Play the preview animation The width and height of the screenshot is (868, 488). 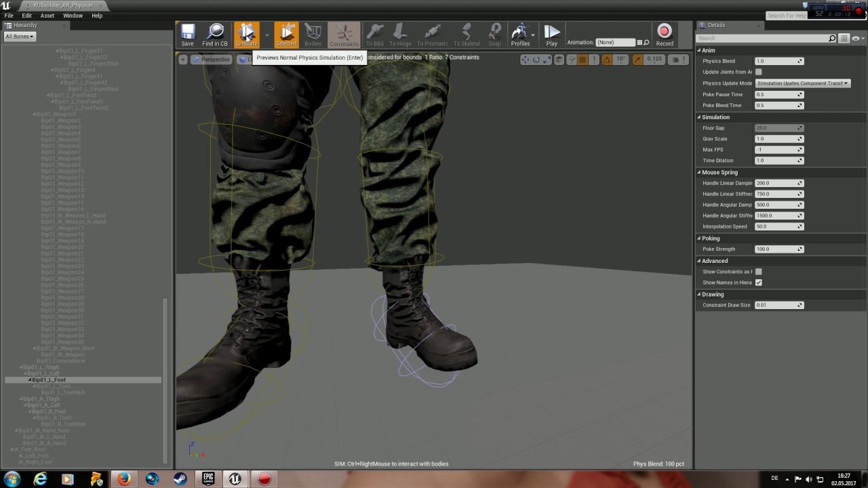pyautogui.click(x=552, y=35)
